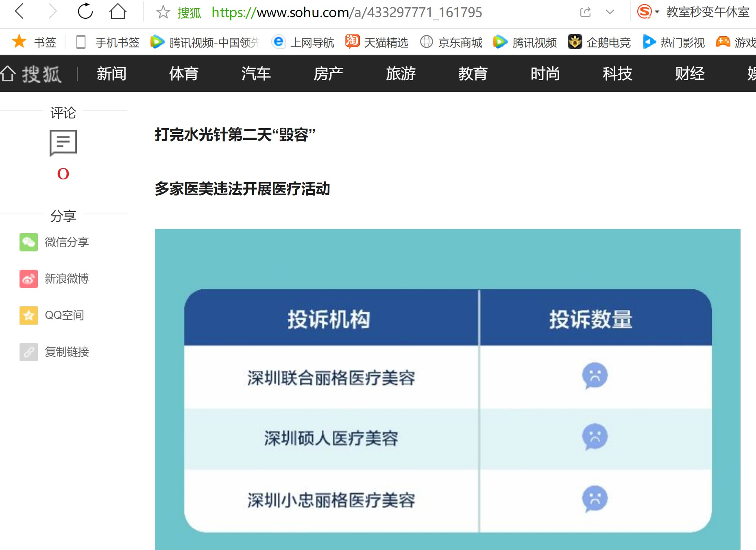Open 手机书签 mobile bookmarks
756x550 pixels.
coord(108,42)
